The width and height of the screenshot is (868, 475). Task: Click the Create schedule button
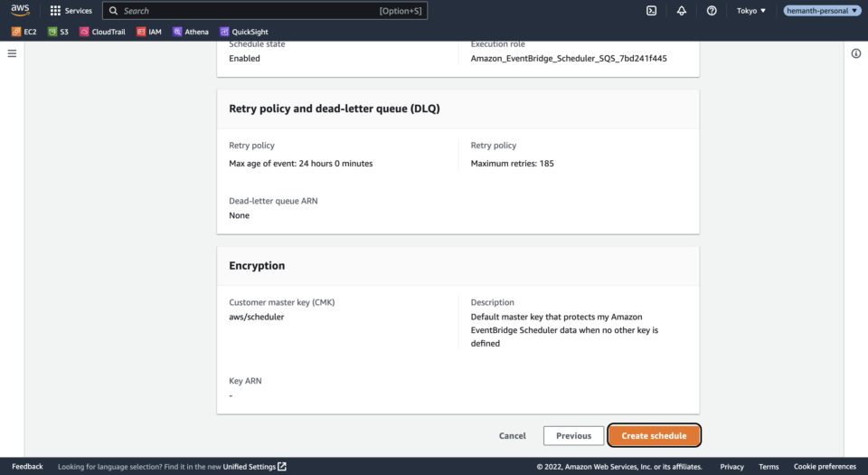click(x=654, y=436)
